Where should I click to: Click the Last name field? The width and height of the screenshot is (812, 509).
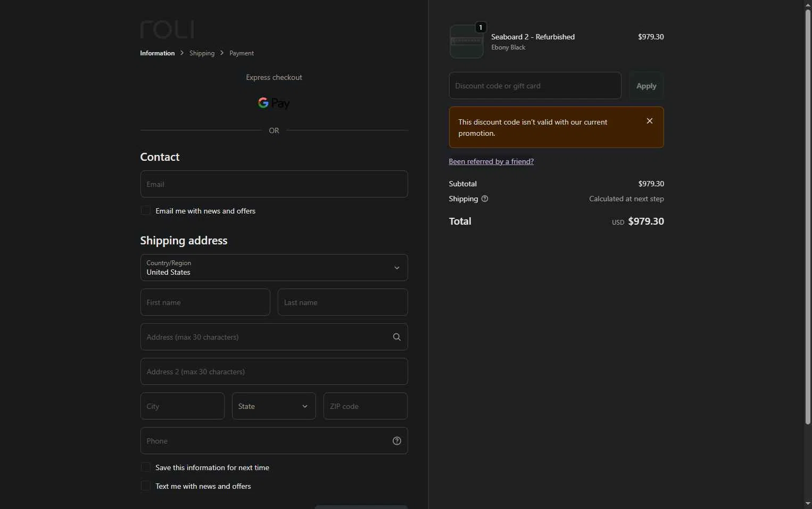pos(343,302)
